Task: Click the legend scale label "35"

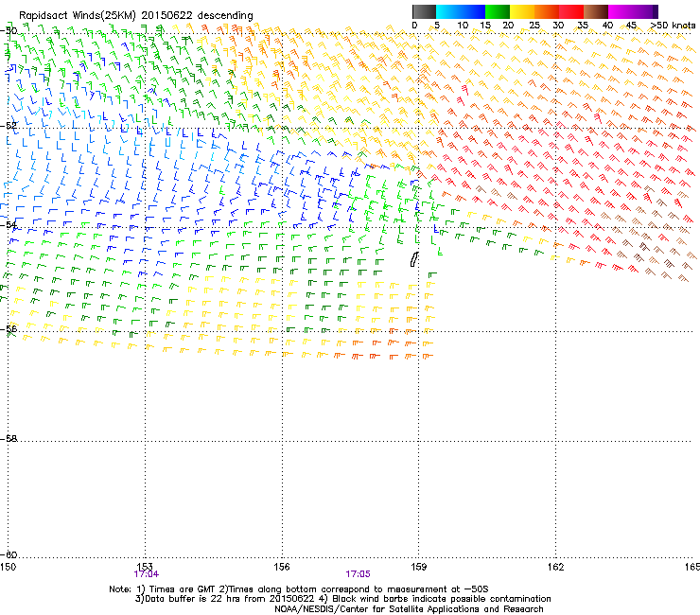Action: [x=583, y=26]
